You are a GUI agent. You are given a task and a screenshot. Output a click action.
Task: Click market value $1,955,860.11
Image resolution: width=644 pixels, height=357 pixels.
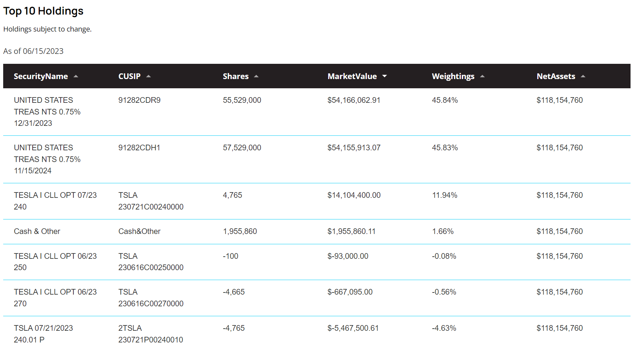pos(351,232)
